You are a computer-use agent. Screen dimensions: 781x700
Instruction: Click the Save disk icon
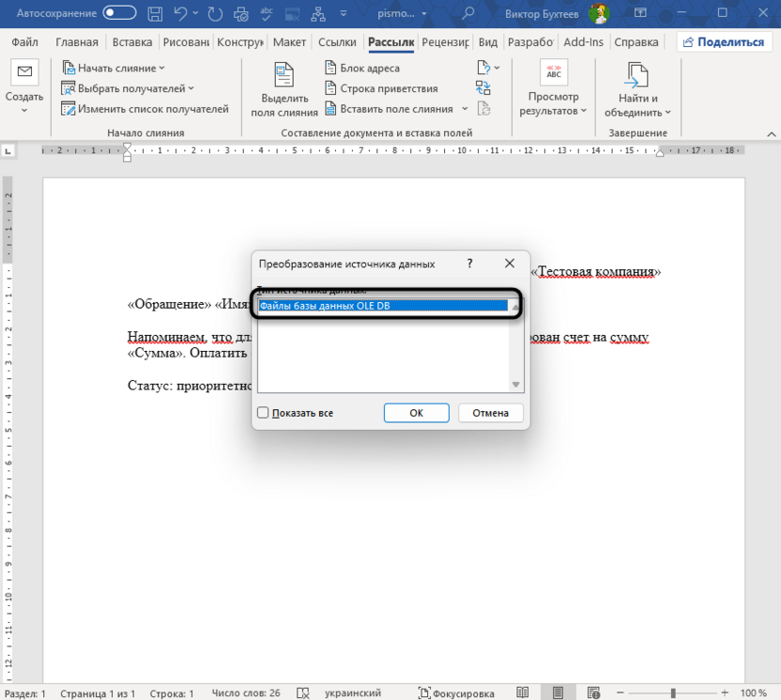point(156,14)
